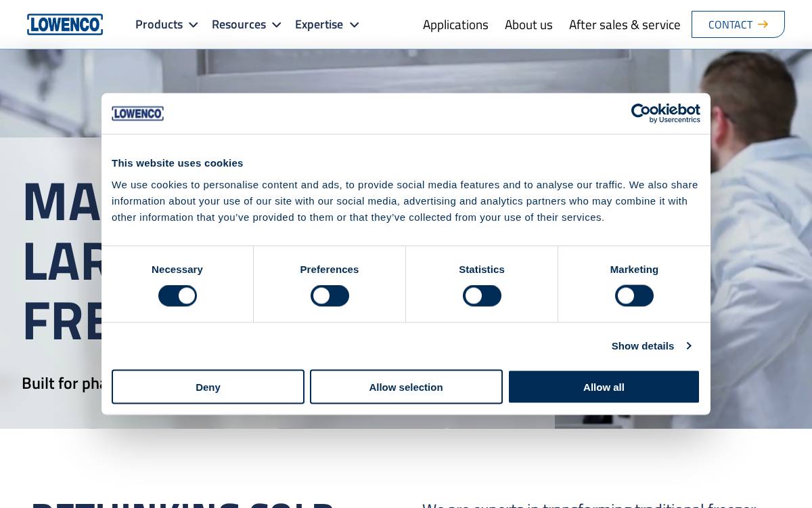The width and height of the screenshot is (812, 508).
Task: Enable the Preferences cookies switch
Action: click(330, 296)
